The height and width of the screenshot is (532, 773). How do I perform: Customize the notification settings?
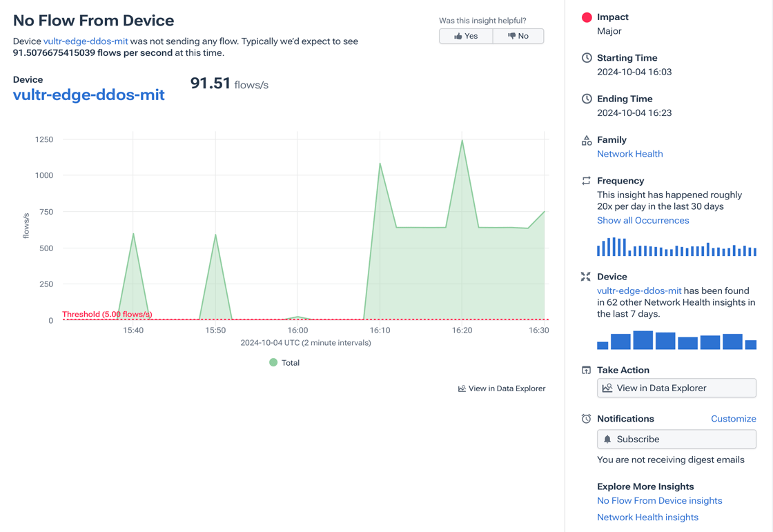click(x=733, y=419)
